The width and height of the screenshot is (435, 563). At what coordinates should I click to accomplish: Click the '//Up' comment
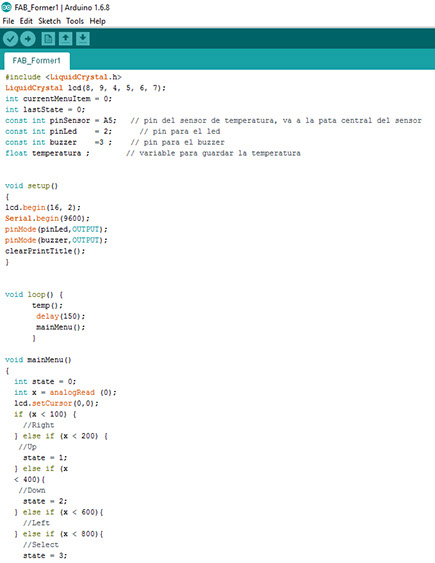(x=28, y=447)
